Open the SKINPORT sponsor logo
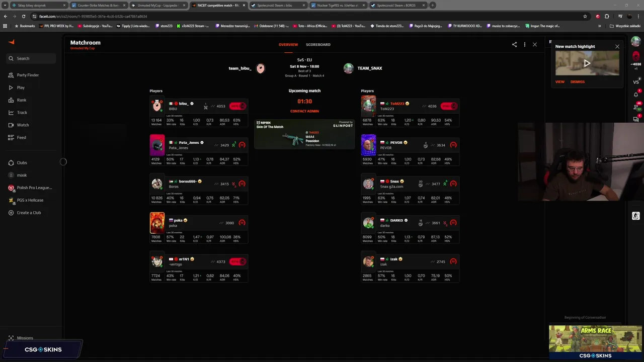This screenshot has height=362, width=644. (x=343, y=126)
